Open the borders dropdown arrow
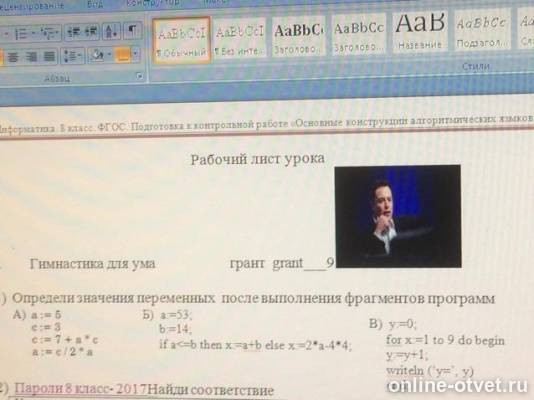This screenshot has width=534, height=400. (x=136, y=54)
